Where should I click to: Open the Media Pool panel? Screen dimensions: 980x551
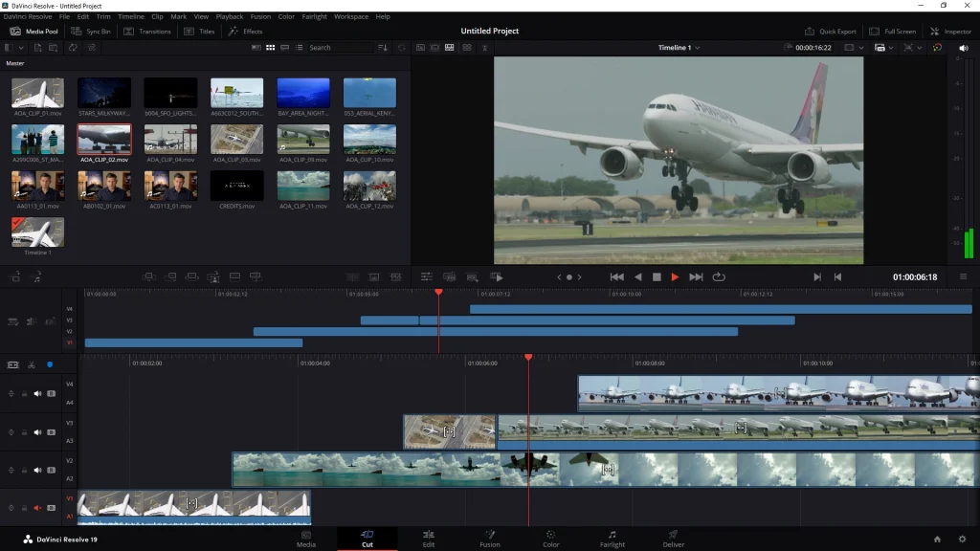[x=34, y=32]
